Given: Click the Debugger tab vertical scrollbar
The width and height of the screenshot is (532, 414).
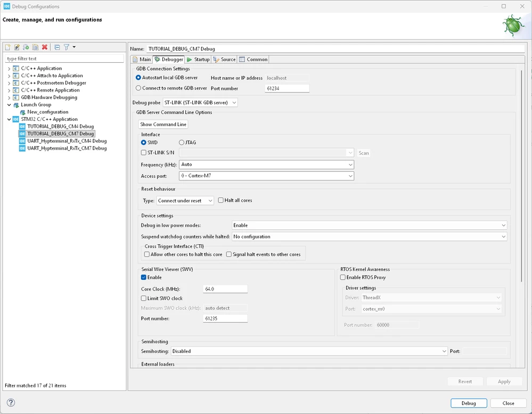Looking at the screenshot, I should tap(522, 176).
